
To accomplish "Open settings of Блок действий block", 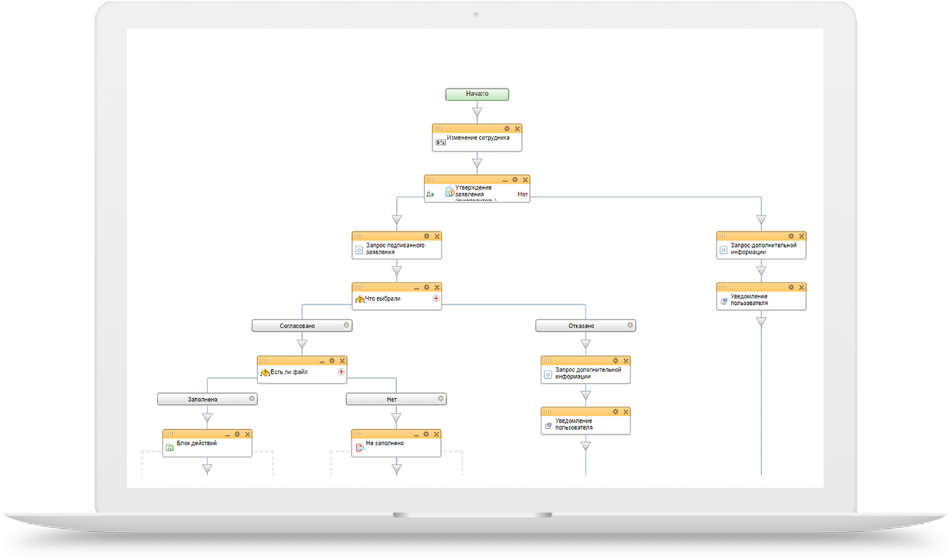I will (237, 434).
